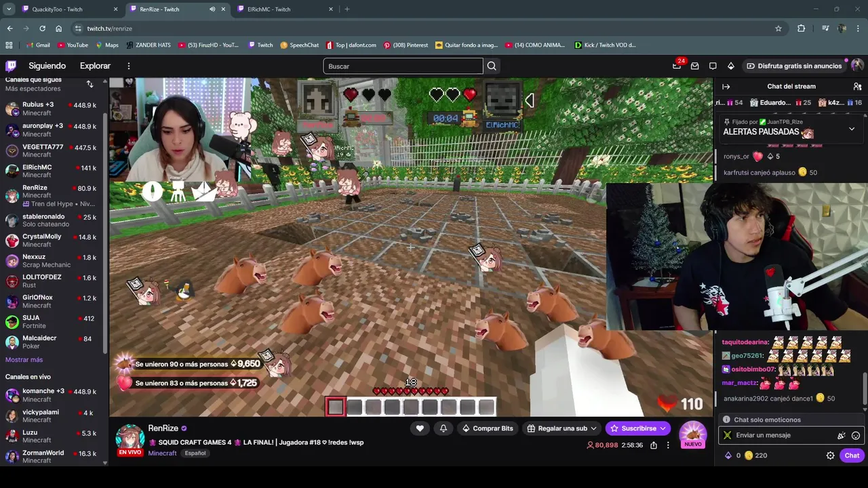Open Chrome tab search dropdown arrow
Image resolution: width=868 pixels, height=488 pixels.
pos(9,9)
